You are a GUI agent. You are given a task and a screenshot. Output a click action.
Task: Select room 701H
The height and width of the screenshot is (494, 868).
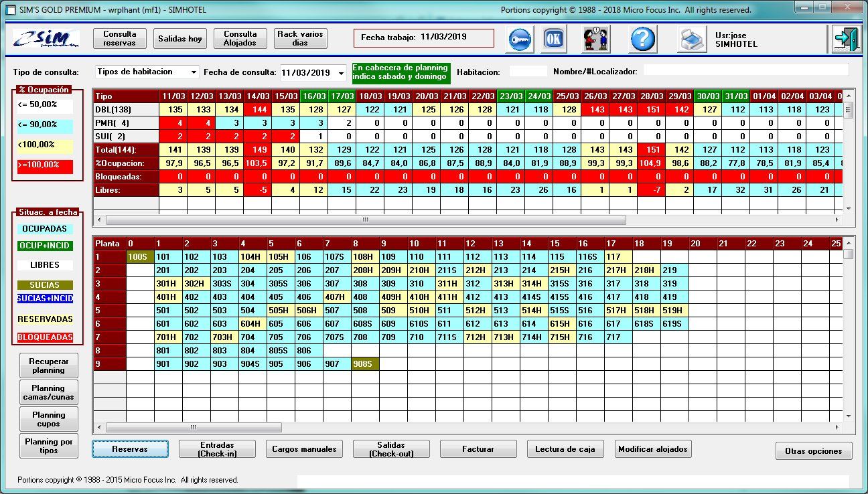tap(168, 337)
